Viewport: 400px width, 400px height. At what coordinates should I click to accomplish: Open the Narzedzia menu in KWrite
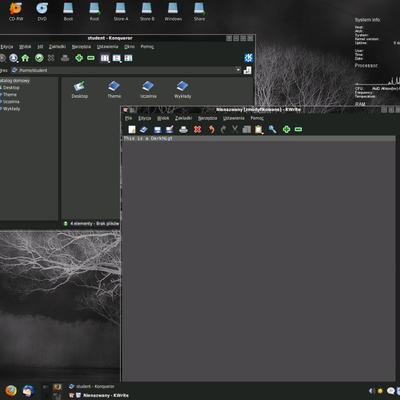207,118
